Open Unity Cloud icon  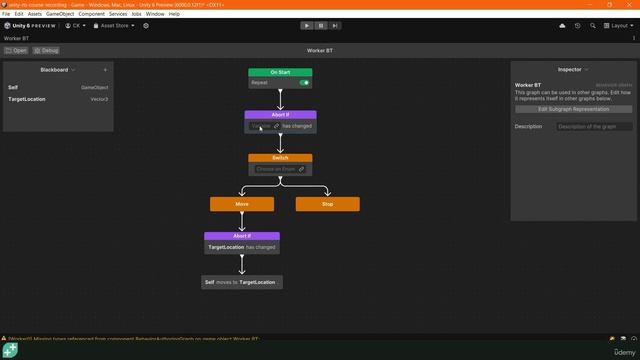(x=562, y=26)
